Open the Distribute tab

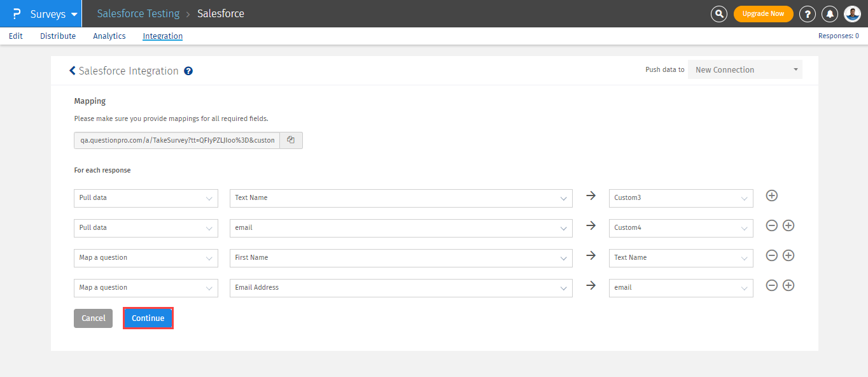pyautogui.click(x=58, y=36)
